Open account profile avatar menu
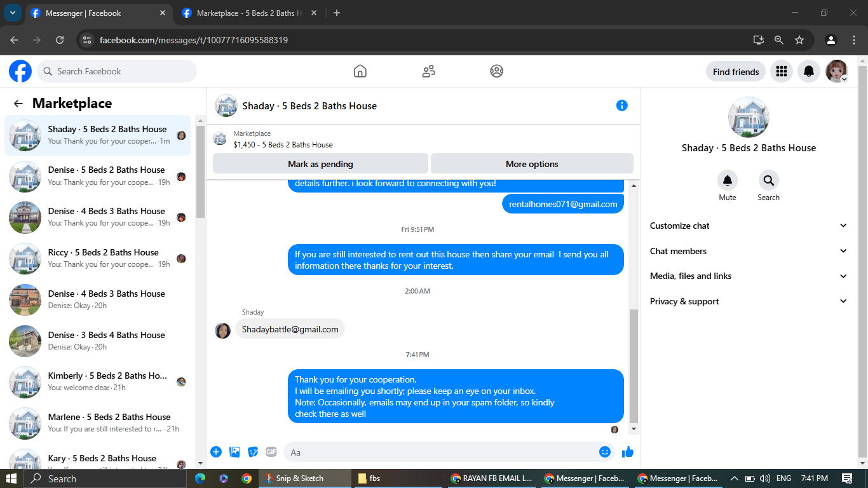 click(x=836, y=71)
